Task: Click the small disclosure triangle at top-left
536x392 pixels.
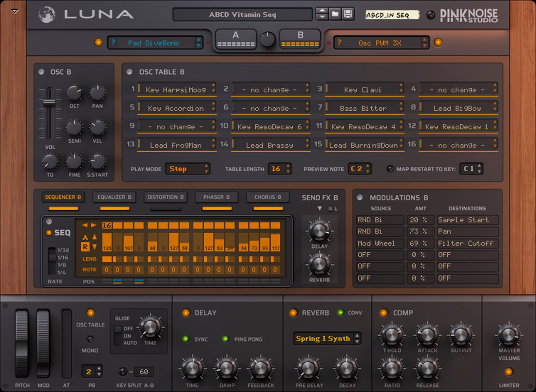Action: [x=14, y=10]
